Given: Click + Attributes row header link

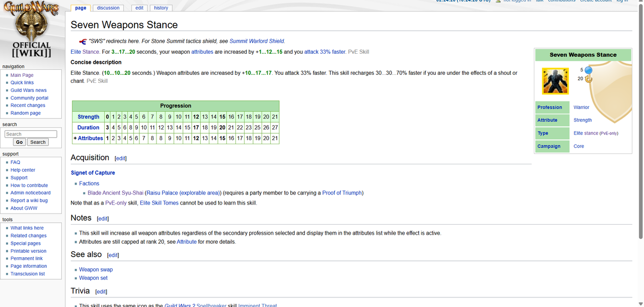Looking at the screenshot, I should pos(91,138).
